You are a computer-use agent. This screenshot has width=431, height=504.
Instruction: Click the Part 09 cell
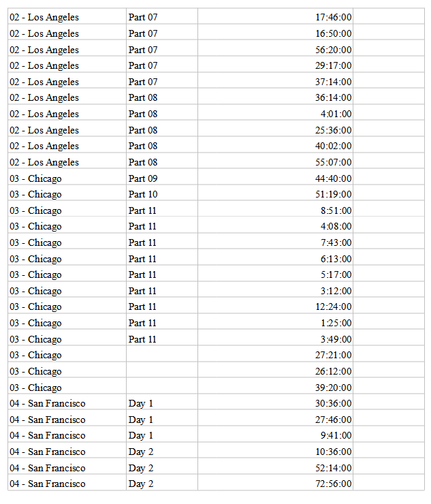point(143,178)
